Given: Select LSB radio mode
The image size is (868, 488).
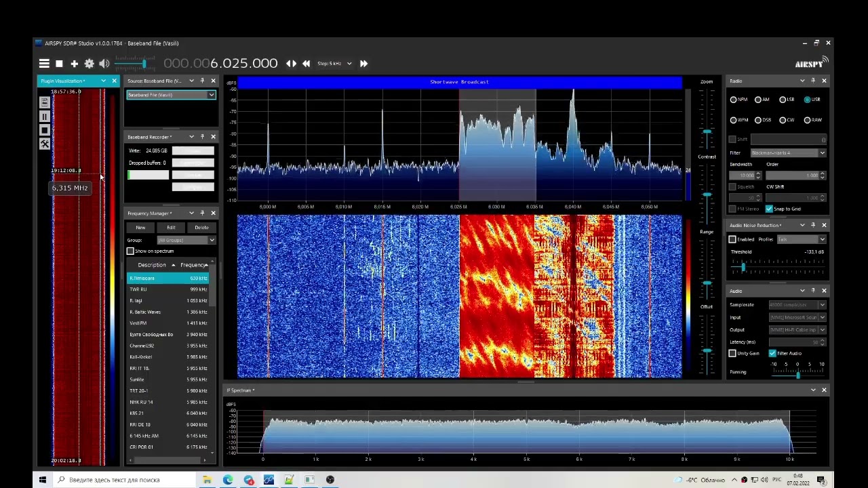Looking at the screenshot, I should pyautogui.click(x=787, y=100).
